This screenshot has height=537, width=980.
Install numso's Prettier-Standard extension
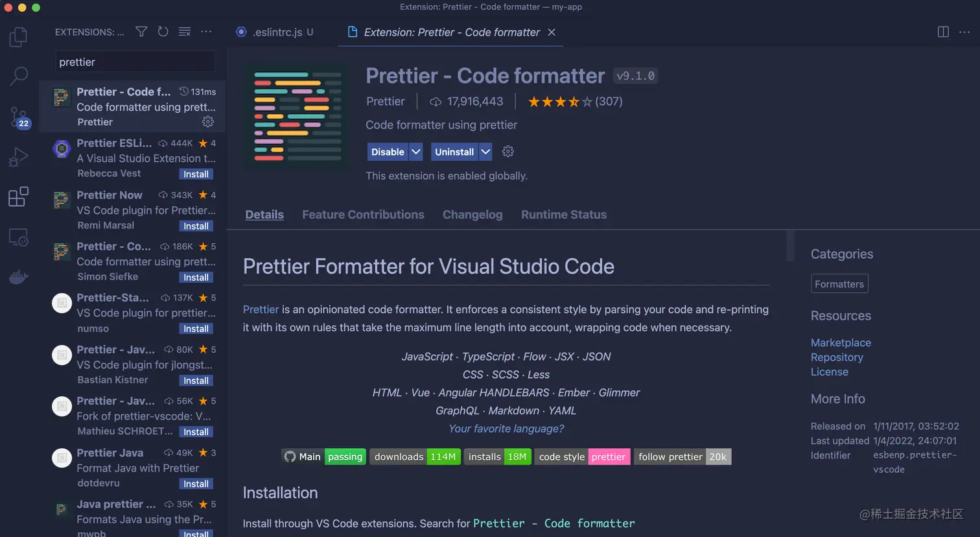196,328
